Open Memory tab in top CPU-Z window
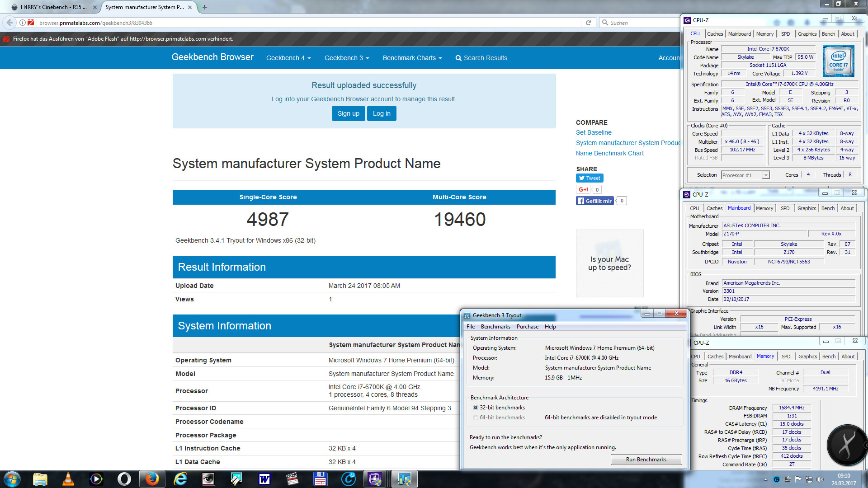 coord(765,34)
